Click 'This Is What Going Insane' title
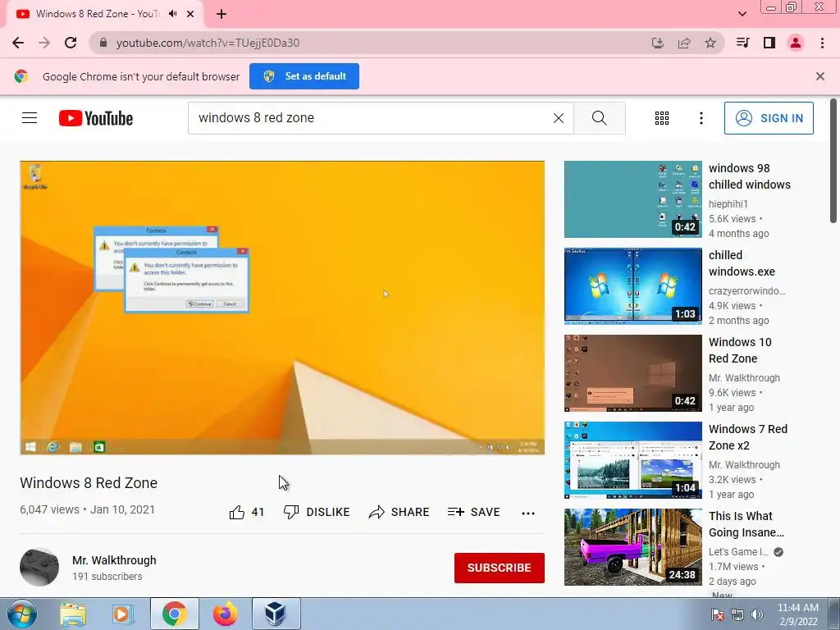This screenshot has width=840, height=630. tap(746, 524)
